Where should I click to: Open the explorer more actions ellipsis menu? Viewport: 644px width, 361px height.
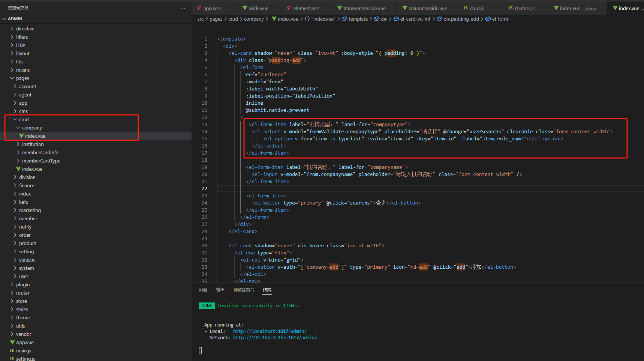[183, 8]
